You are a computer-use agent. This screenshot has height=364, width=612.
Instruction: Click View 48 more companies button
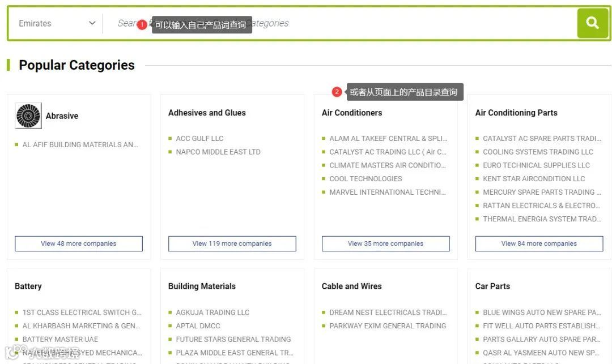click(x=78, y=243)
